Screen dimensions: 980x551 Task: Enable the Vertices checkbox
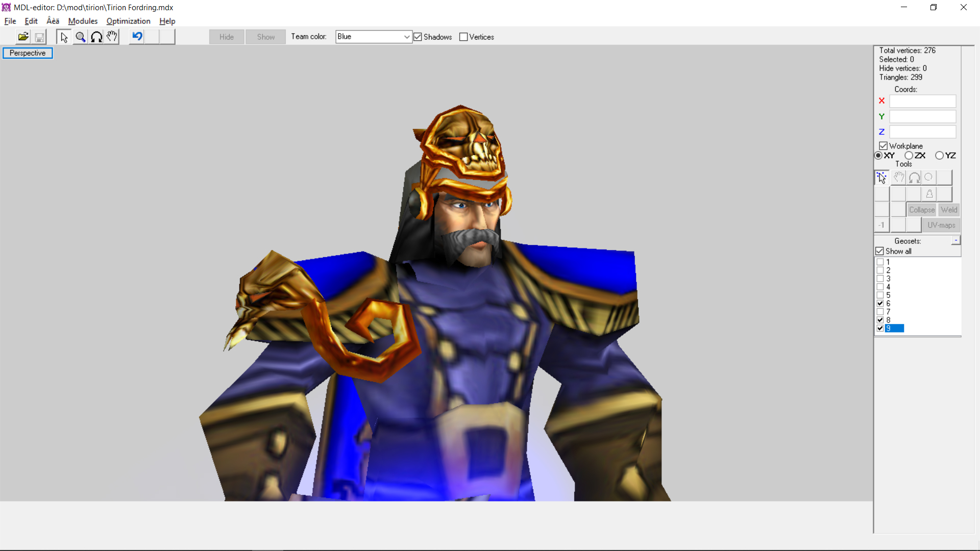[463, 37]
